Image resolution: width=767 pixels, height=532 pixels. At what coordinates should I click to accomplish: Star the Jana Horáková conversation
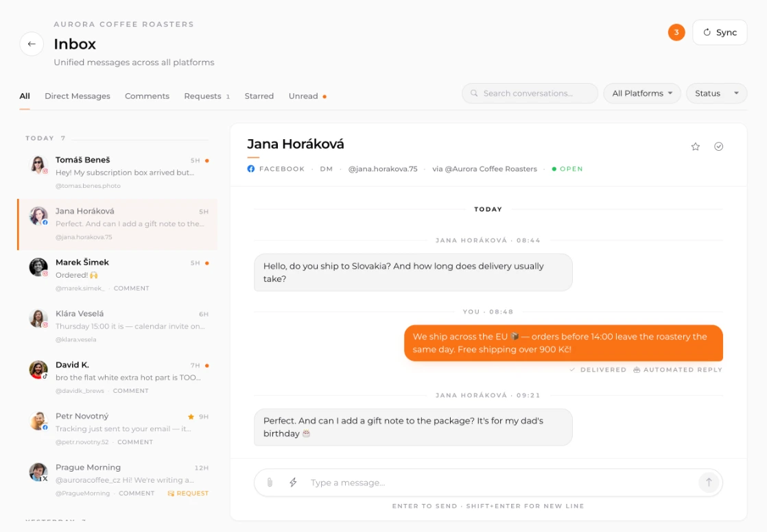(x=695, y=147)
